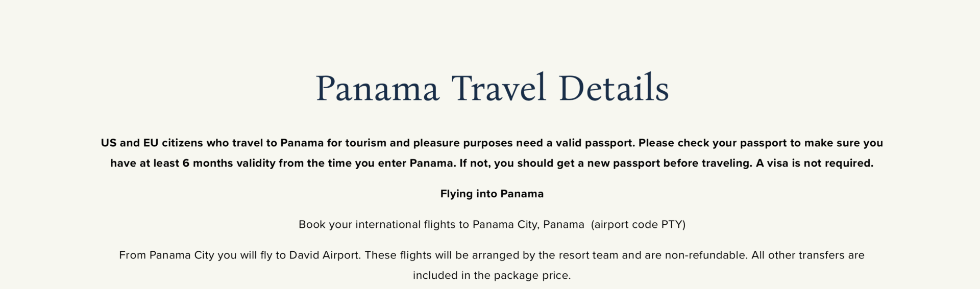Click the "included in the package price." line
Viewport: 980px width, 289px height.
[492, 275]
